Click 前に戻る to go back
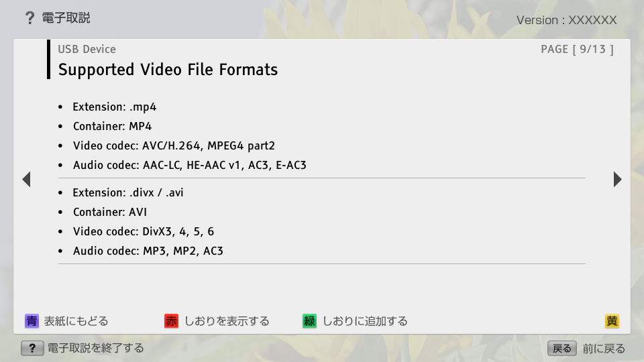The image size is (644, 362). coord(604,348)
